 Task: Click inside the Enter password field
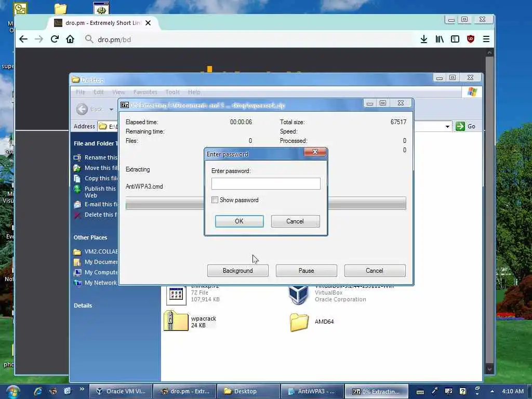[x=265, y=183]
